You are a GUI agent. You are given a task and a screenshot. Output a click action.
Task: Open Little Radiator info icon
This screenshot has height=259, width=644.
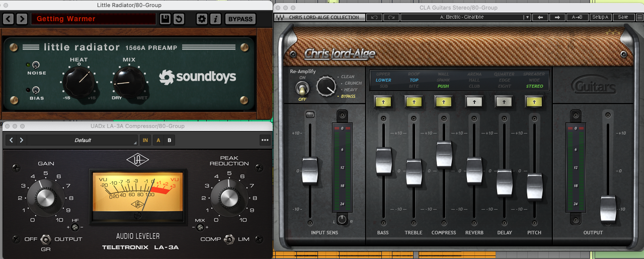coord(216,19)
